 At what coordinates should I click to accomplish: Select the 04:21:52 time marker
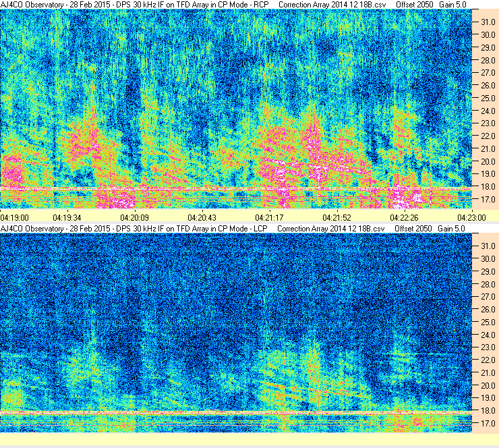[x=336, y=218]
